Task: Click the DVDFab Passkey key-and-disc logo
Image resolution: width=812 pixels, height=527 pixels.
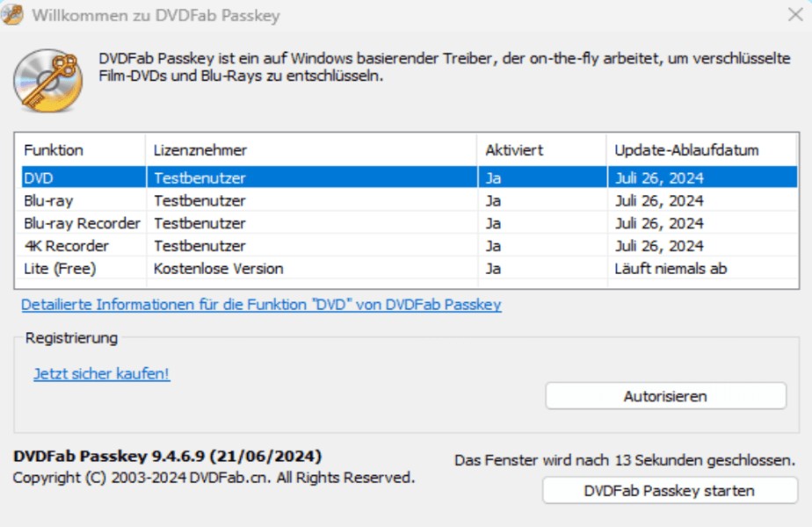Action: [x=48, y=80]
